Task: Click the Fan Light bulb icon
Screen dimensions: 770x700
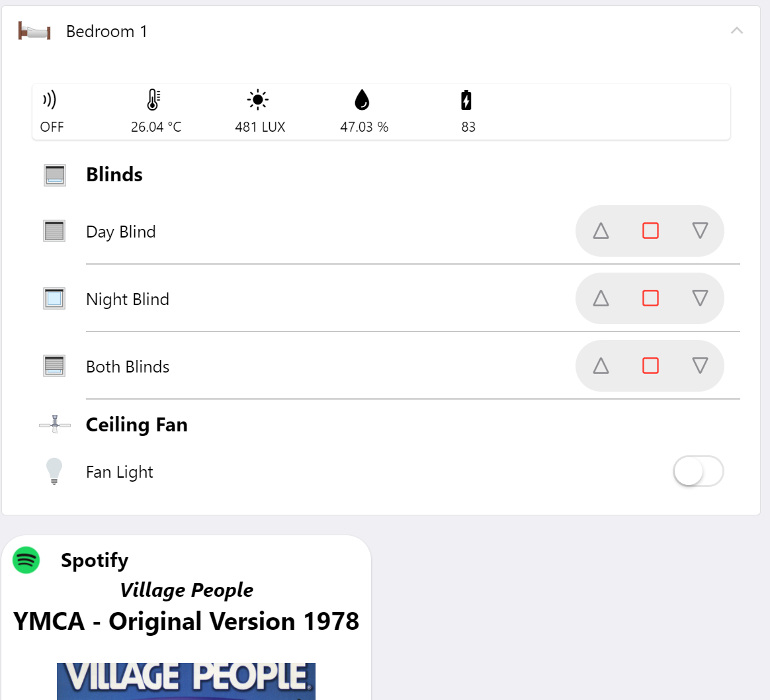Action: click(54, 472)
